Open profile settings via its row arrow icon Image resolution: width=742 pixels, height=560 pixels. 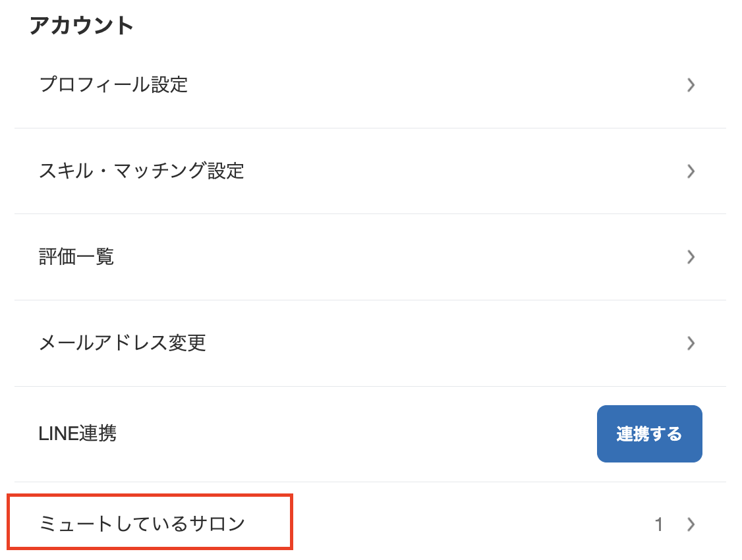coord(691,85)
